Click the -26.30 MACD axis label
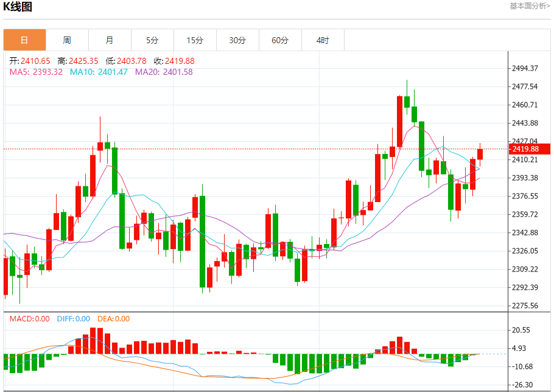Viewport: 554px width, 392px height. [521, 385]
